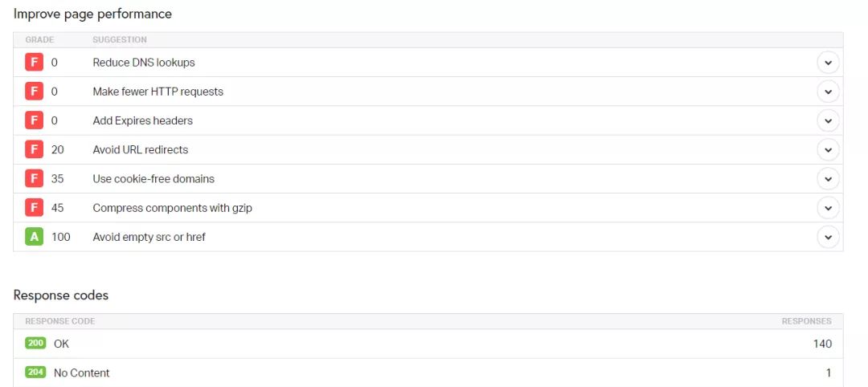Click the GRADE column header
This screenshot has height=387, width=868.
[39, 39]
